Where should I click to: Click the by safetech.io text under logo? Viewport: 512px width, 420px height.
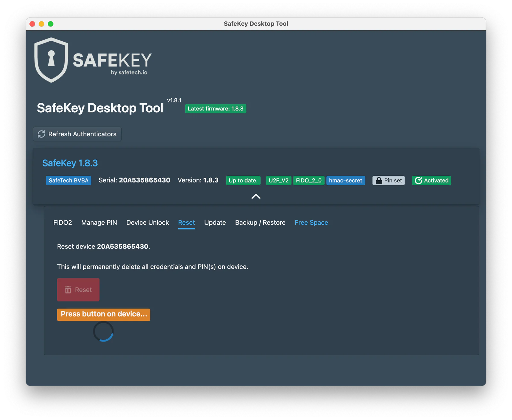pos(129,73)
